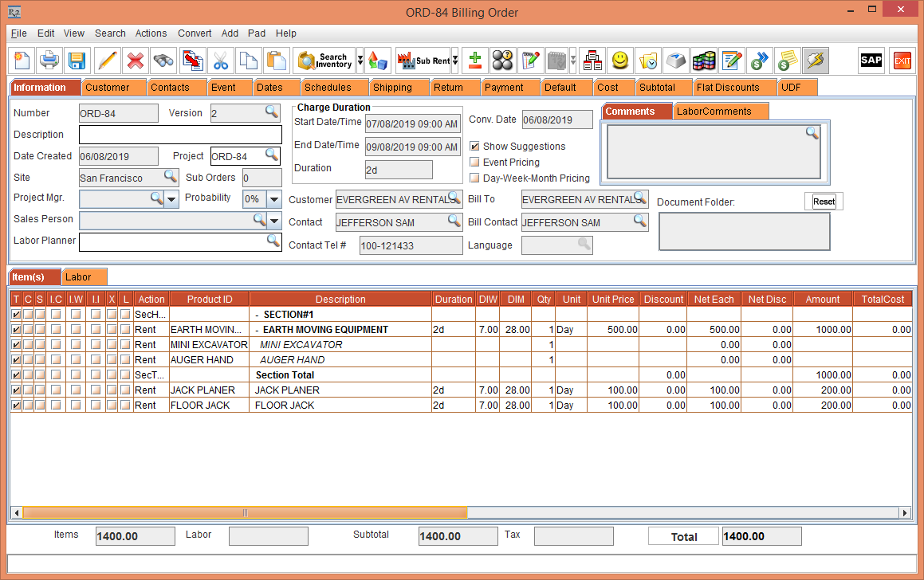Enable the Event Pricing checkbox

tap(474, 162)
